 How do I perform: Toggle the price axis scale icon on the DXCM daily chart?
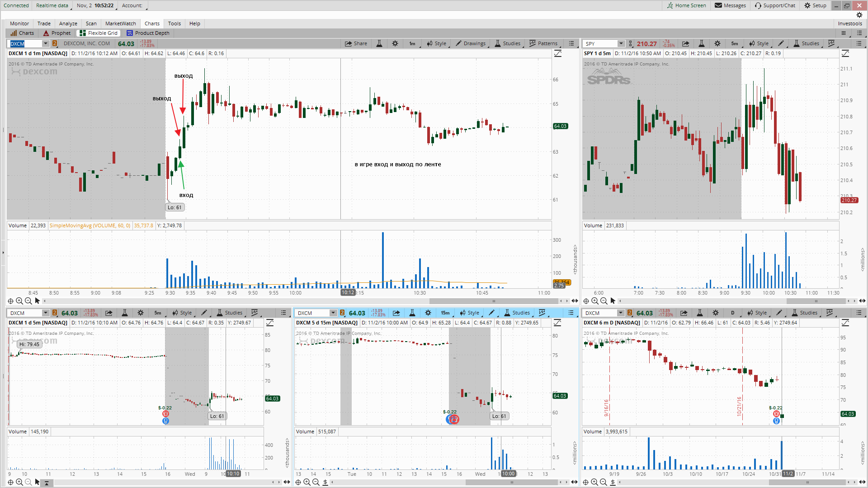[x=845, y=323]
